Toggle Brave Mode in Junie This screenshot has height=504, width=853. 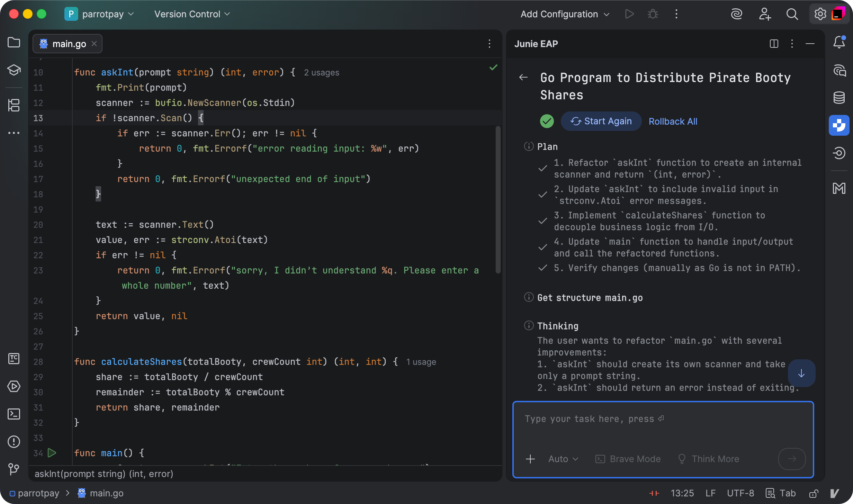coord(628,459)
